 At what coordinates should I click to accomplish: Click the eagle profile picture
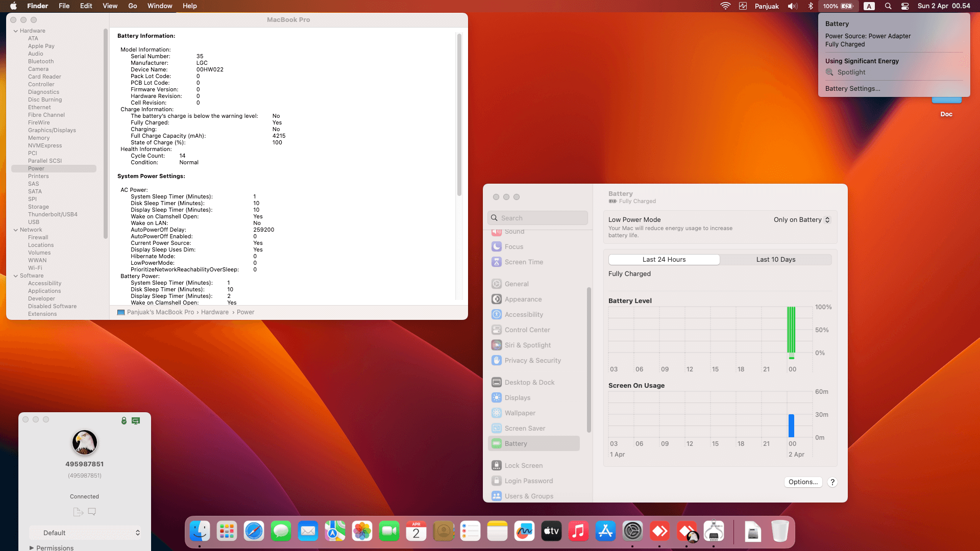click(x=85, y=442)
